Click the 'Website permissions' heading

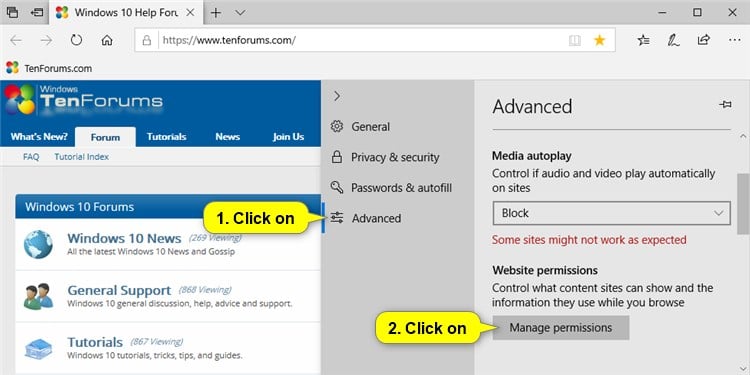[545, 270]
